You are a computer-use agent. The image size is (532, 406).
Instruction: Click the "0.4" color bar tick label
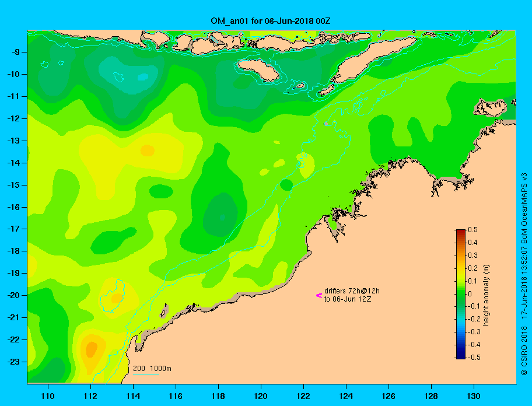(473, 243)
